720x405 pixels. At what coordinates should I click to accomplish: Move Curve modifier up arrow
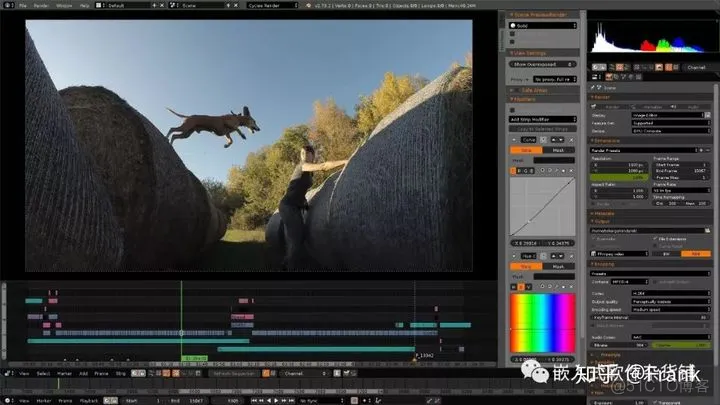[553, 140]
